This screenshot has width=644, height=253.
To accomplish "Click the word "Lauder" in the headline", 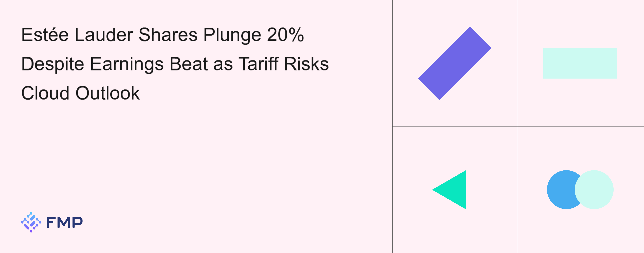I will (104, 35).
